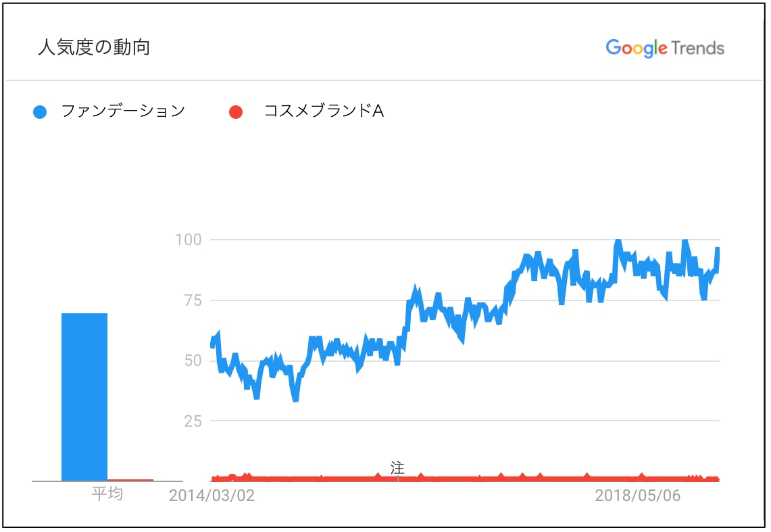Viewport: 771px width, 532px height.
Task: Click the Google Trends logo
Action: 665,48
